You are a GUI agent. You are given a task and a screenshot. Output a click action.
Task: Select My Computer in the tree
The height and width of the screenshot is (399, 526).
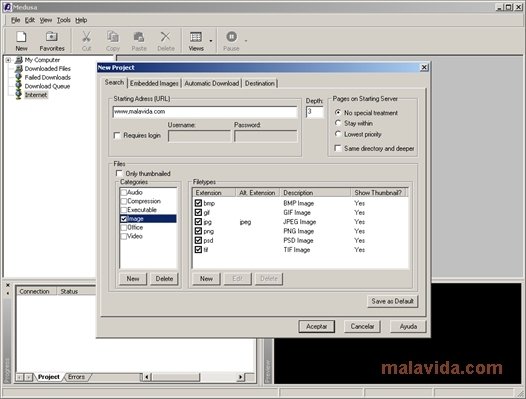click(42, 60)
